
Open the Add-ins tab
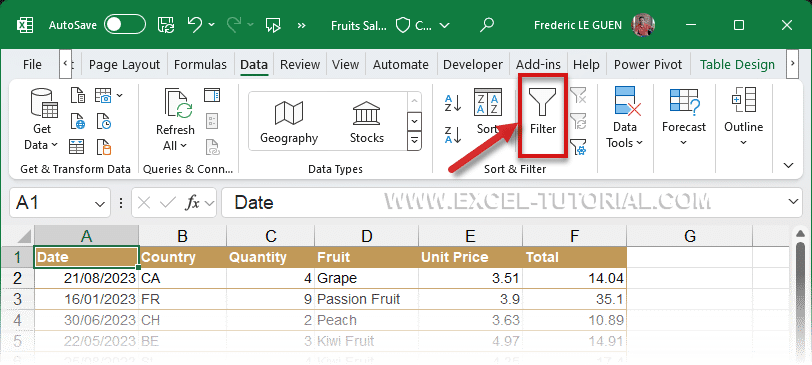pyautogui.click(x=538, y=65)
